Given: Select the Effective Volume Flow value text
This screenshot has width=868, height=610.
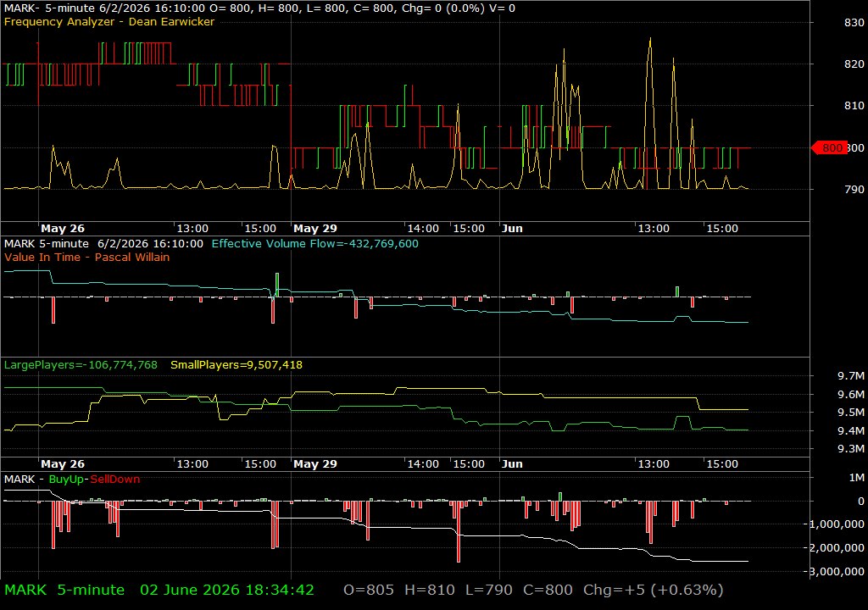Looking at the screenshot, I should pos(315,243).
